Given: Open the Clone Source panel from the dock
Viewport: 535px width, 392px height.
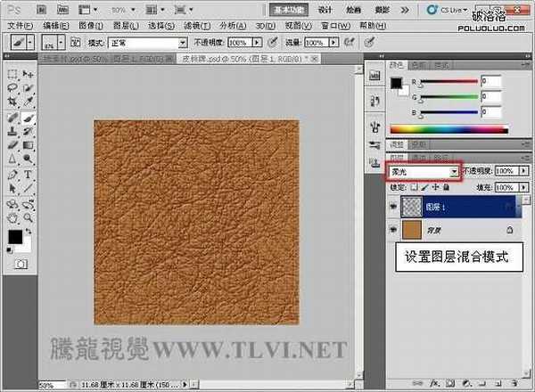Looking at the screenshot, I should pyautogui.click(x=374, y=163).
